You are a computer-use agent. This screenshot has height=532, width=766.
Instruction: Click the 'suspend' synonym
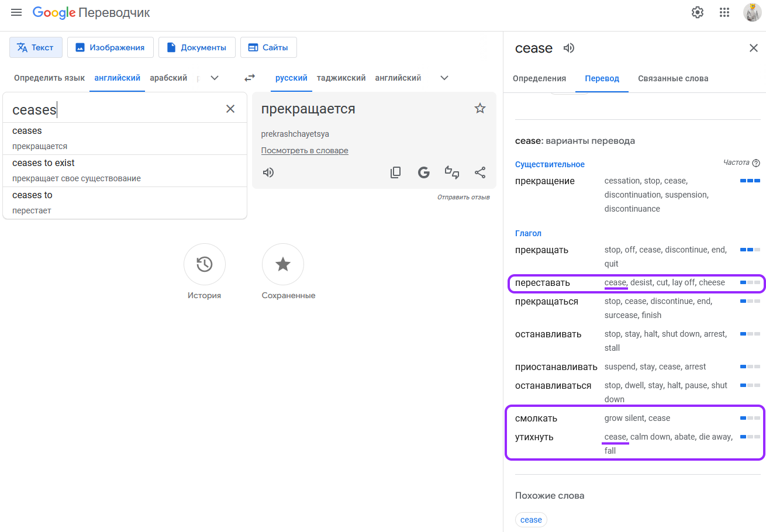point(620,367)
